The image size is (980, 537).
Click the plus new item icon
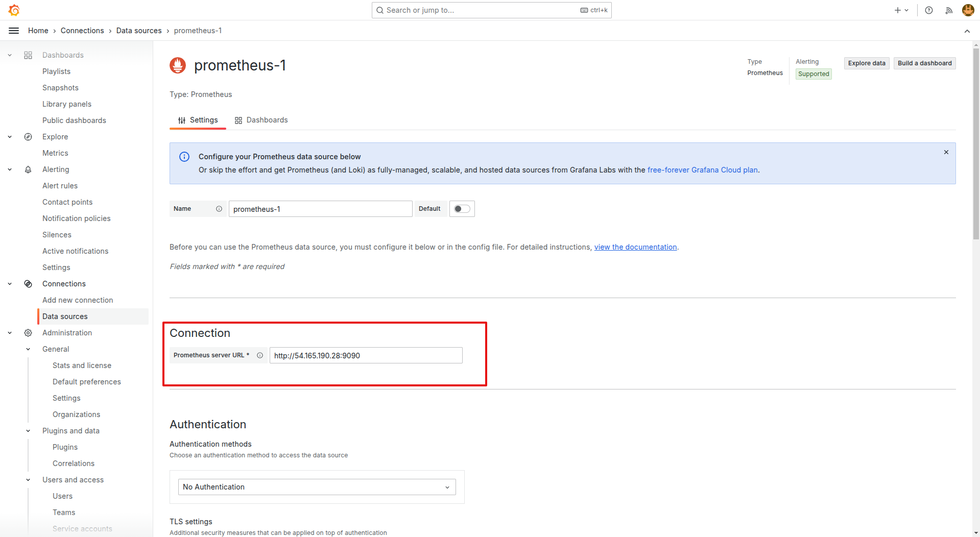898,10
